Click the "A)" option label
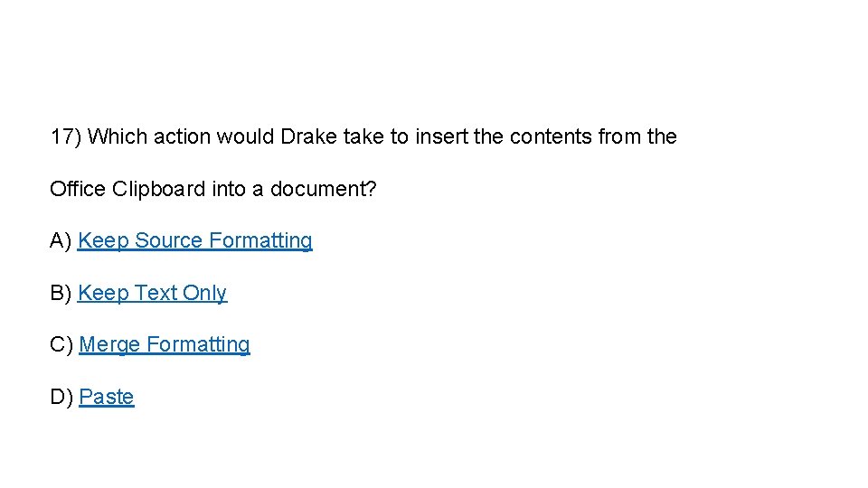 61,240
